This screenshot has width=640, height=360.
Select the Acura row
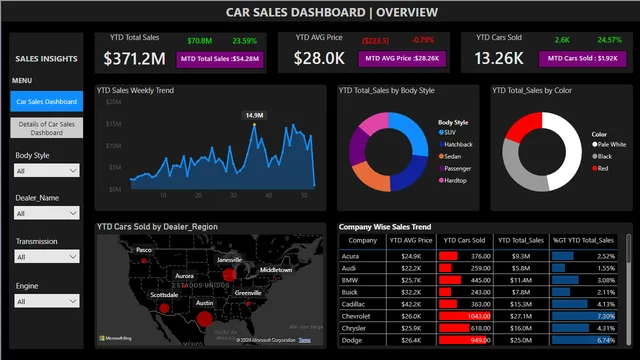(x=478, y=256)
